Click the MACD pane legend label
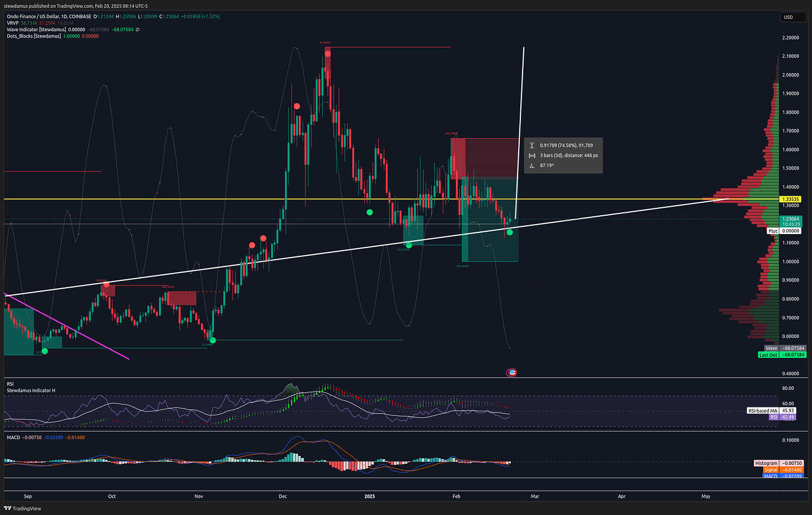The image size is (812, 515). click(x=13, y=438)
